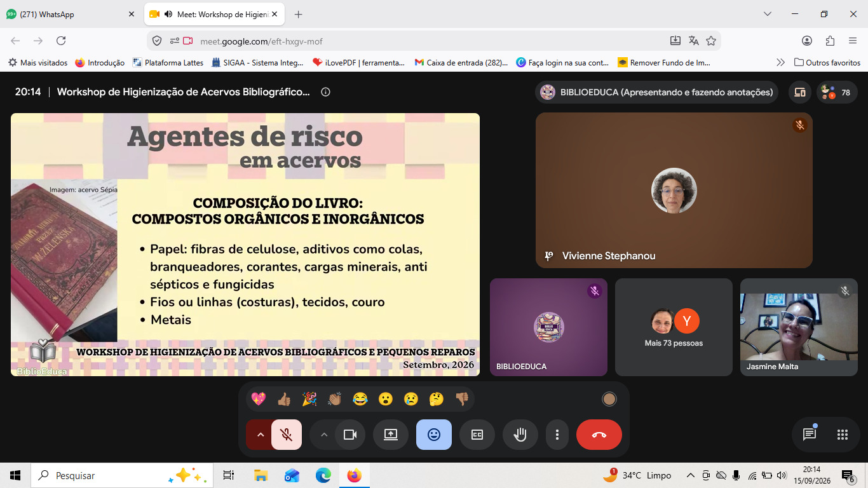Toggle the camera button
The height and width of the screenshot is (488, 868).
click(x=349, y=435)
